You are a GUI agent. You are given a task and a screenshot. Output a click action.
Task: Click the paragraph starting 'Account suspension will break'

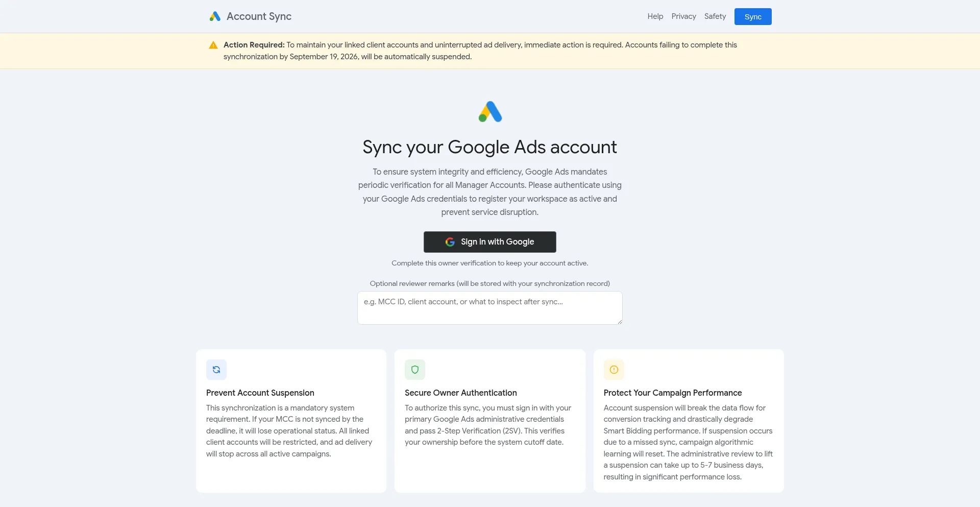click(x=688, y=442)
